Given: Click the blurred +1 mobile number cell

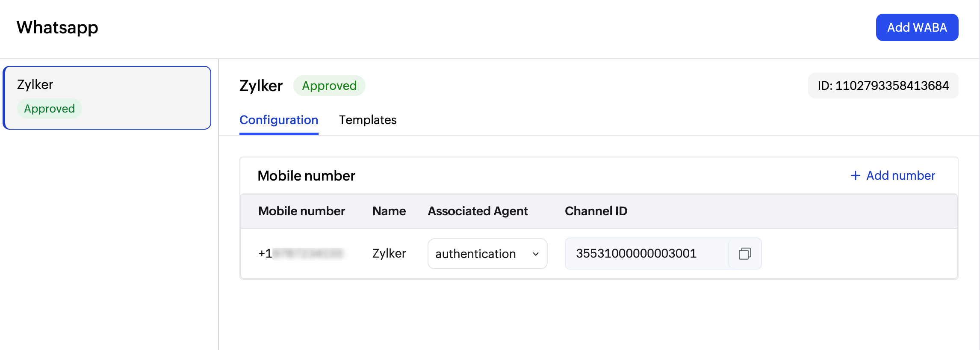Looking at the screenshot, I should click(x=301, y=254).
